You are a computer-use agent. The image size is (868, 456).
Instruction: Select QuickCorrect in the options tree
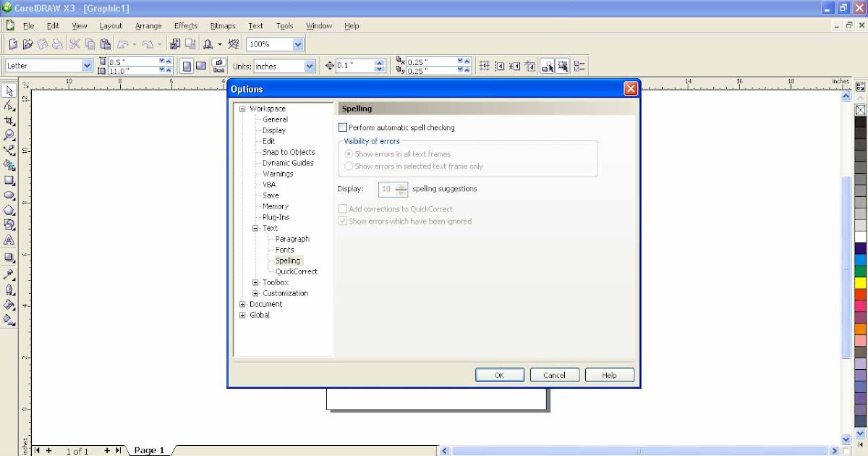[x=297, y=271]
